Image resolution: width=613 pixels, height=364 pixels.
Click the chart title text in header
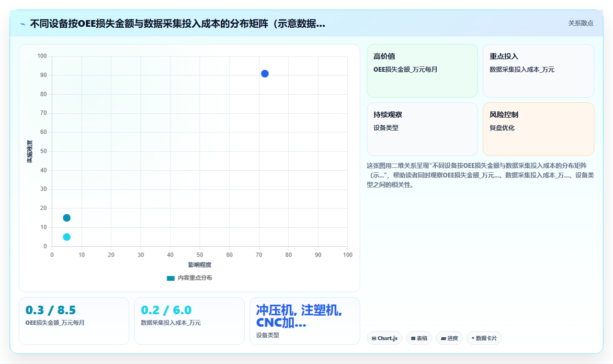(x=178, y=23)
